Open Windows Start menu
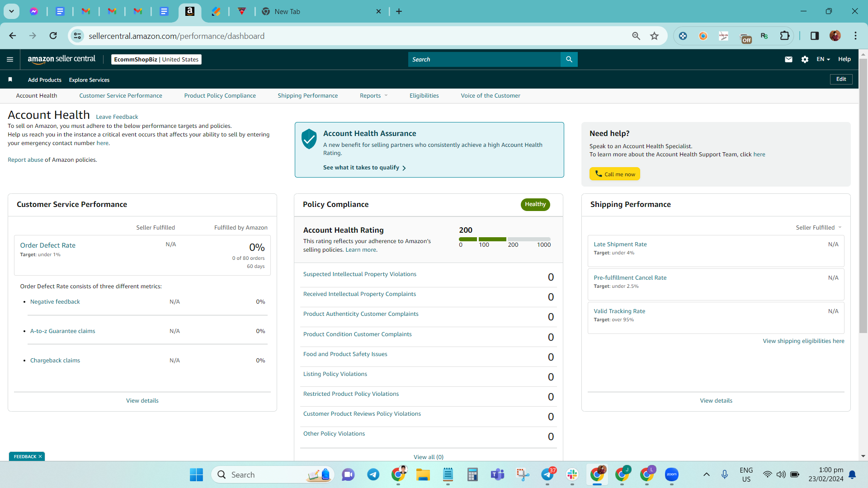This screenshot has height=488, width=868. coord(196,474)
